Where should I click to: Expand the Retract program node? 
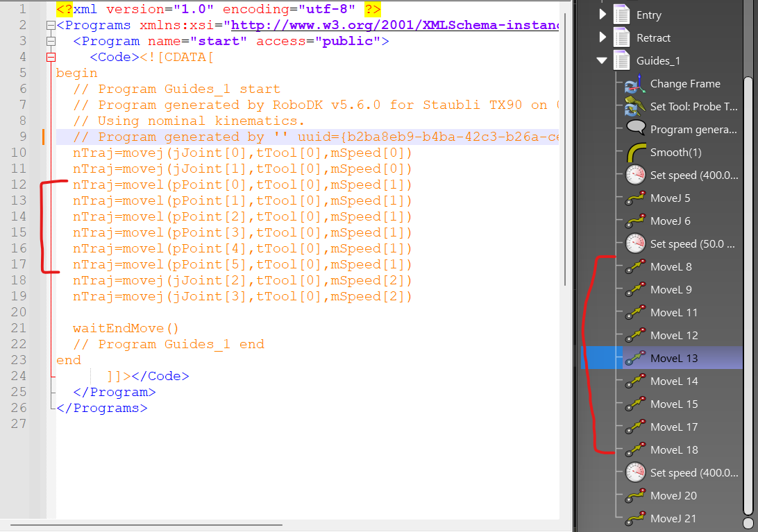pyautogui.click(x=602, y=38)
